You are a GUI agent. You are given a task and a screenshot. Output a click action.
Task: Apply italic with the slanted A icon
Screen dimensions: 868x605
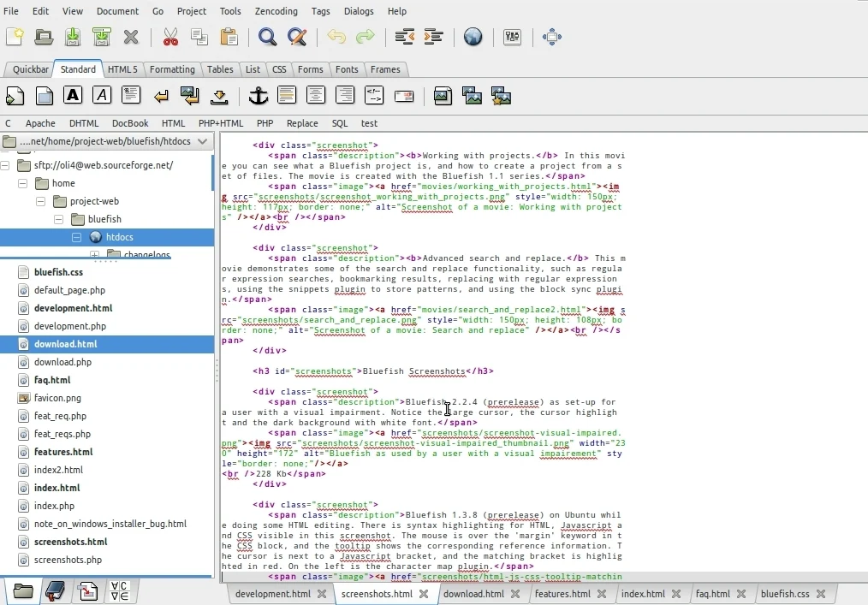point(102,95)
